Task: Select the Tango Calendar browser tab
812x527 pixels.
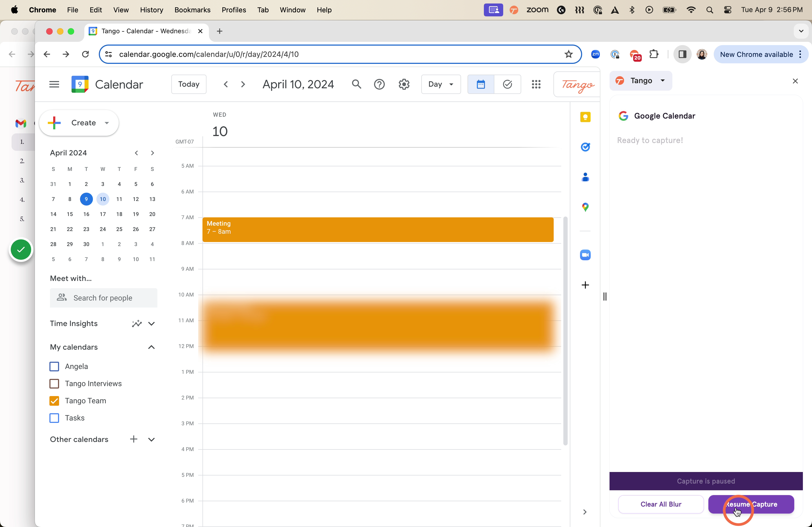Action: pyautogui.click(x=146, y=31)
